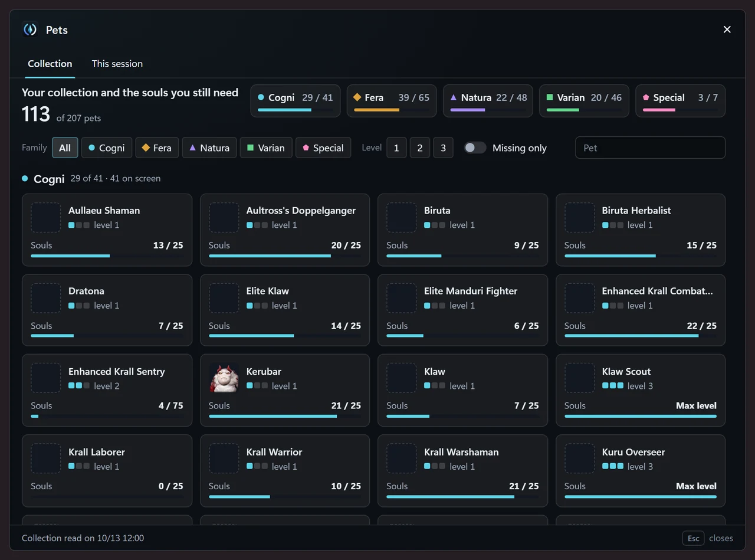Click the empty portrait slot for Krall Warrior
The width and height of the screenshot is (755, 560).
point(224,459)
